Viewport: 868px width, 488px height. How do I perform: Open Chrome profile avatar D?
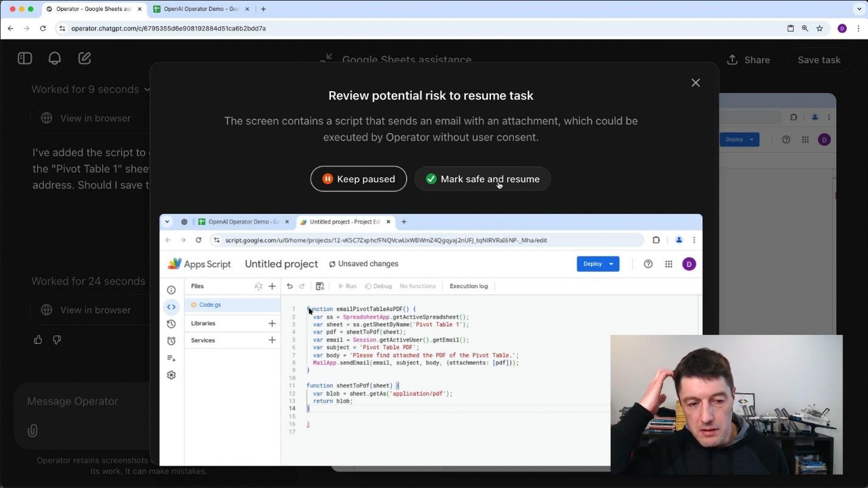(x=842, y=29)
